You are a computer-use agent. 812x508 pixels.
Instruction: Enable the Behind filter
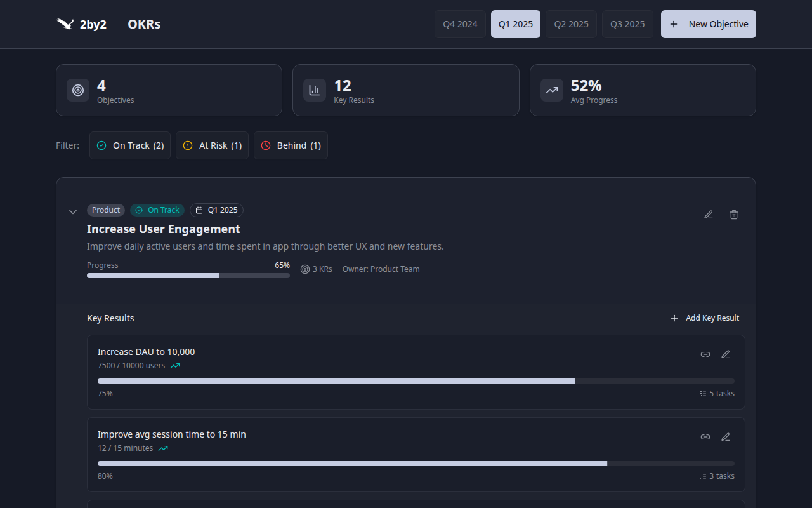(x=291, y=145)
